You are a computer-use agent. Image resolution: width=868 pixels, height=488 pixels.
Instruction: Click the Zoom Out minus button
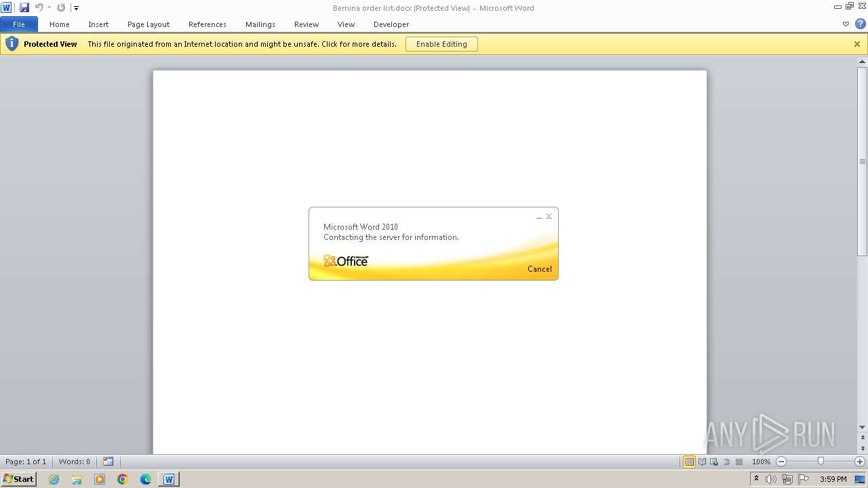click(781, 462)
